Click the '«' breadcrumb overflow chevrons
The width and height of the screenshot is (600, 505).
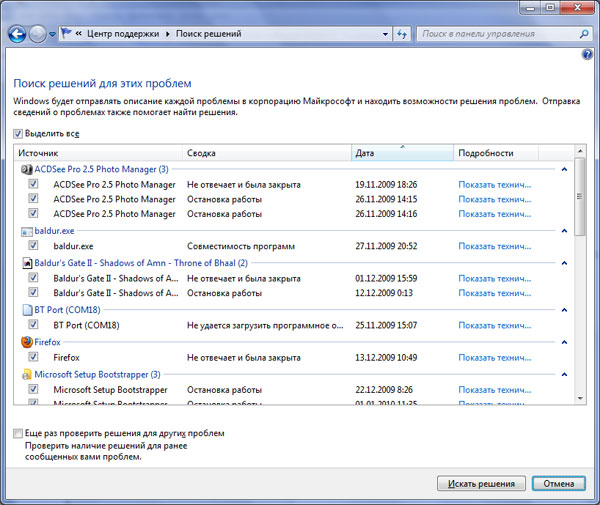pos(78,34)
